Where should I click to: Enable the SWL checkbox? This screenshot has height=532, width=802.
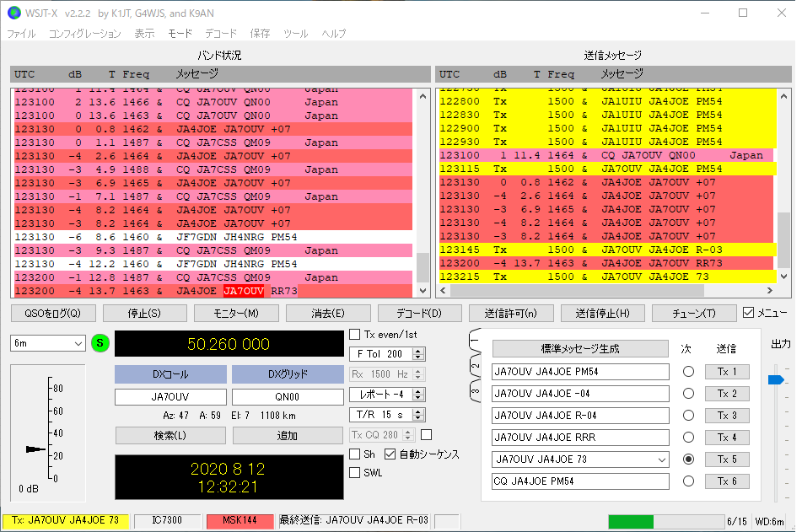354,473
